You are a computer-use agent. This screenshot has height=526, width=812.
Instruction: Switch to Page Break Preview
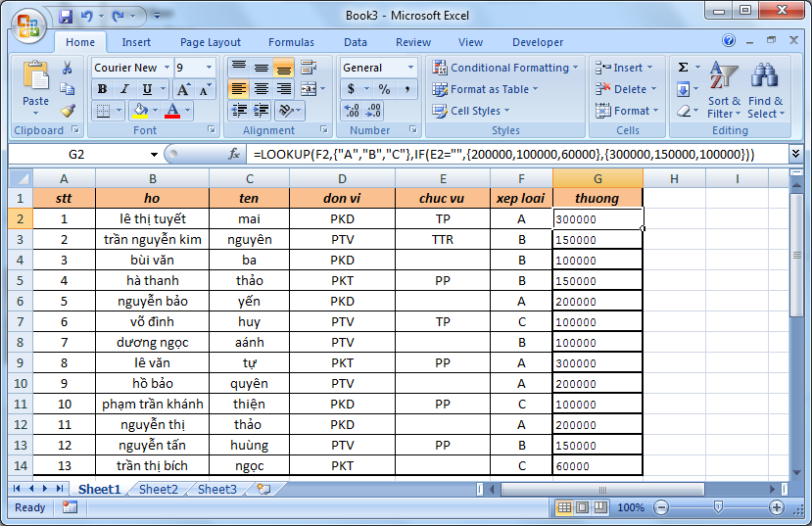(x=600, y=507)
